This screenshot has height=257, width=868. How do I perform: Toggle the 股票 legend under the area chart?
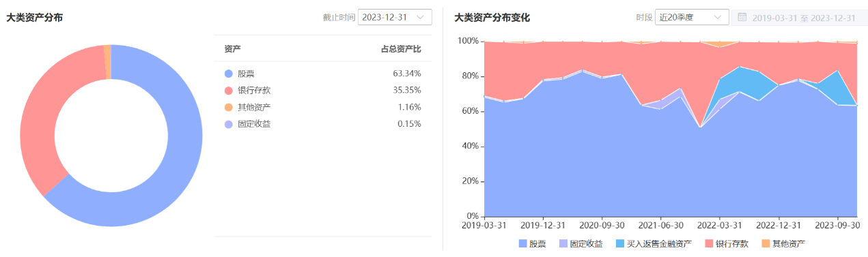click(533, 243)
